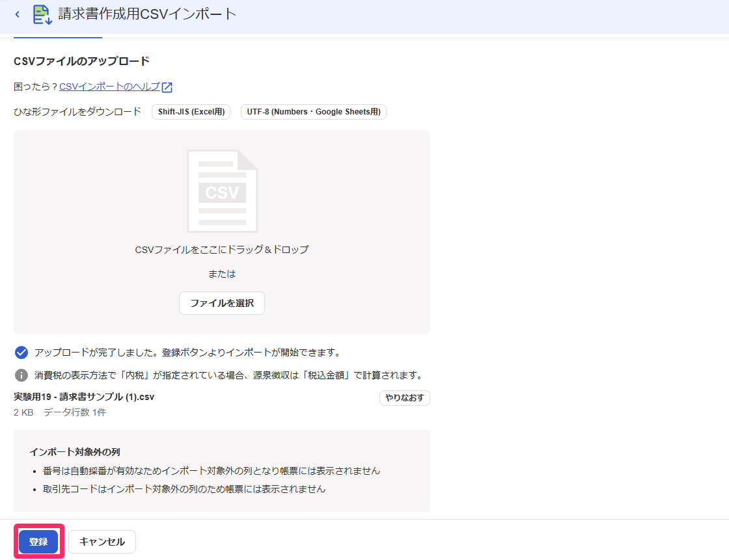Click the キャンセル button

click(x=102, y=542)
